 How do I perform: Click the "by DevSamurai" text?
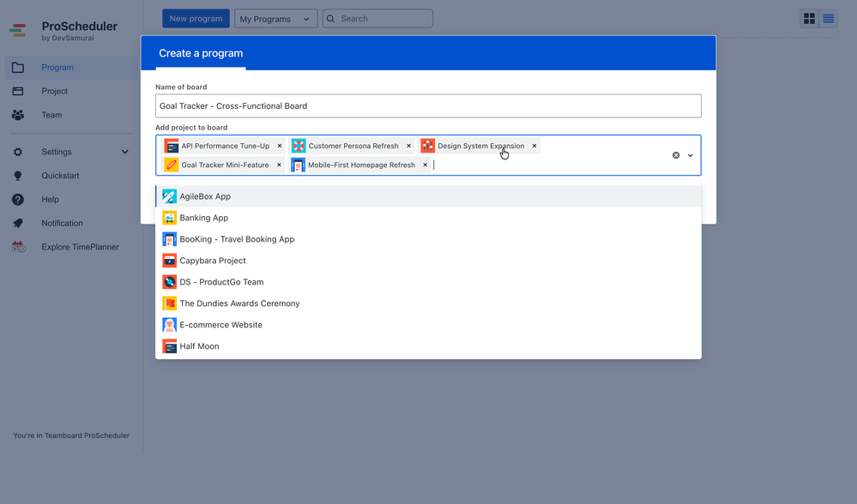[x=68, y=39]
